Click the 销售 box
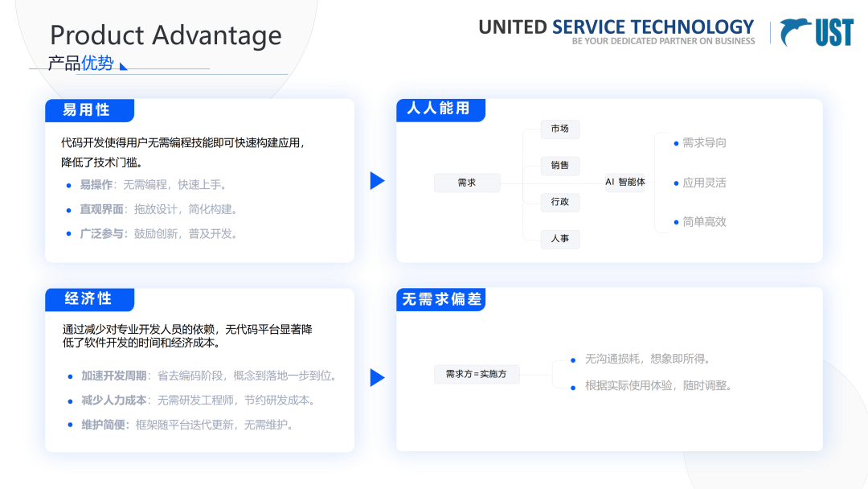Screen dimensions: 868x489 point(559,165)
